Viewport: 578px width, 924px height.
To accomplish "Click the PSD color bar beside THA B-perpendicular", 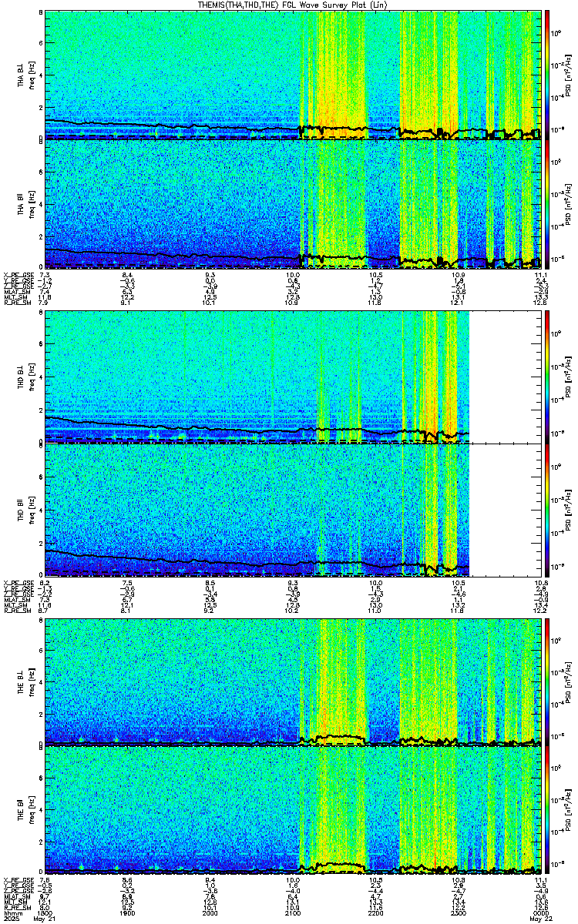I will [x=547, y=75].
